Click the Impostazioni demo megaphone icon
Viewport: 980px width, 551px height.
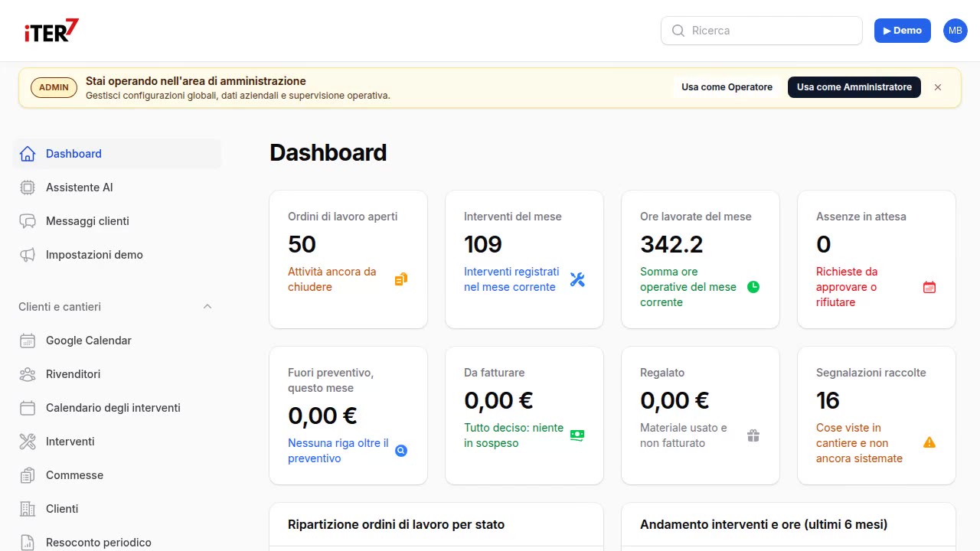(28, 255)
